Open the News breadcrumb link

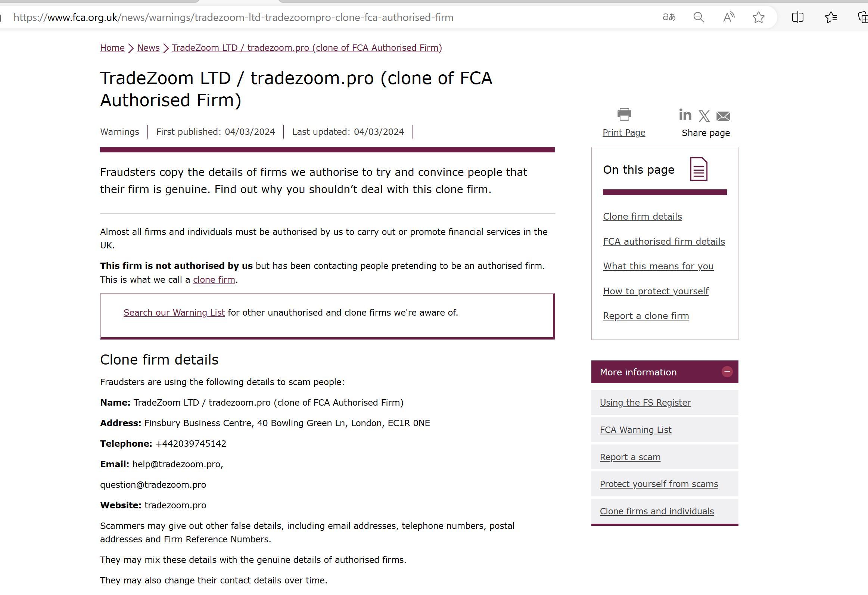[x=148, y=48]
